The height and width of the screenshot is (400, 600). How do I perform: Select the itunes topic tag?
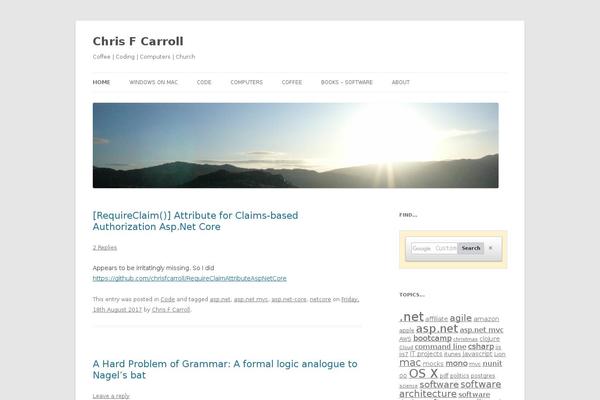pyautogui.click(x=452, y=354)
